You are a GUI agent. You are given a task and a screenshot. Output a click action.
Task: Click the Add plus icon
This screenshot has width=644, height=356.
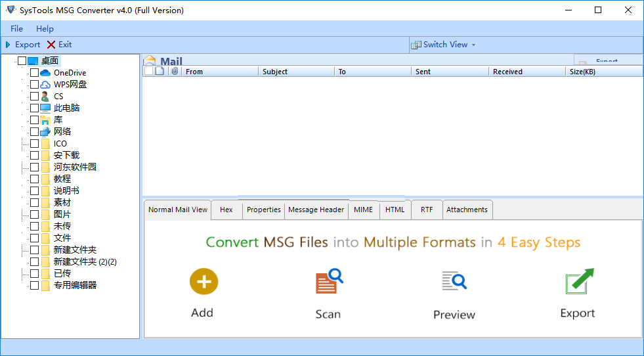[x=204, y=282]
